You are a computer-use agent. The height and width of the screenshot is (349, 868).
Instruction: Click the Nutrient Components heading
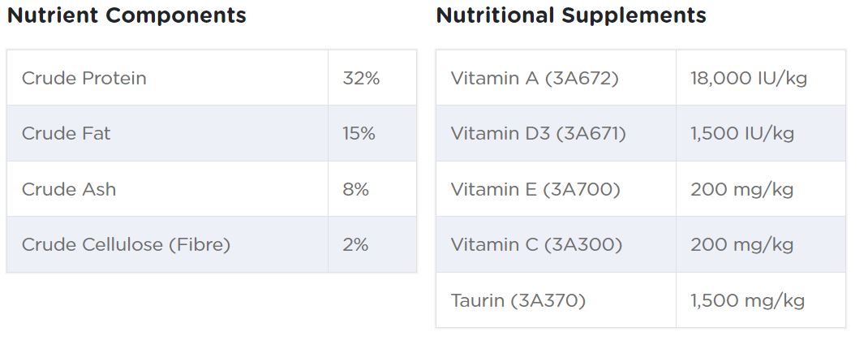(x=127, y=15)
